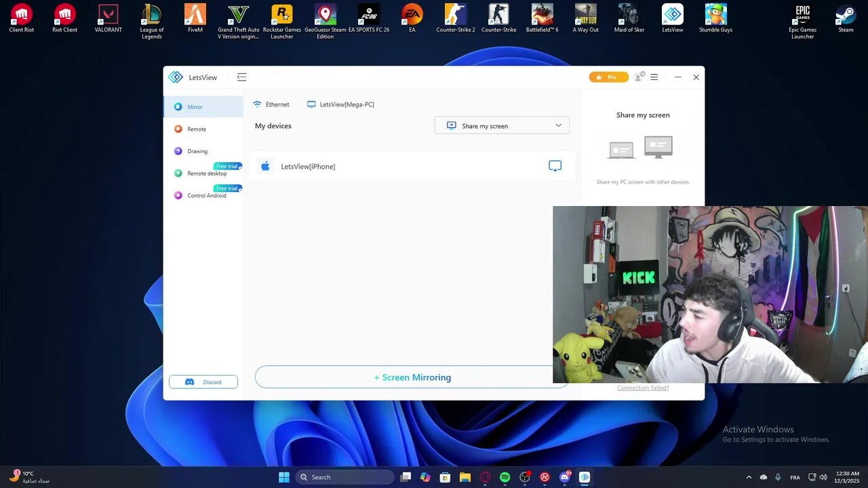This screenshot has height=488, width=868.
Task: Click the LetsView taskbar icon
Action: [x=585, y=477]
